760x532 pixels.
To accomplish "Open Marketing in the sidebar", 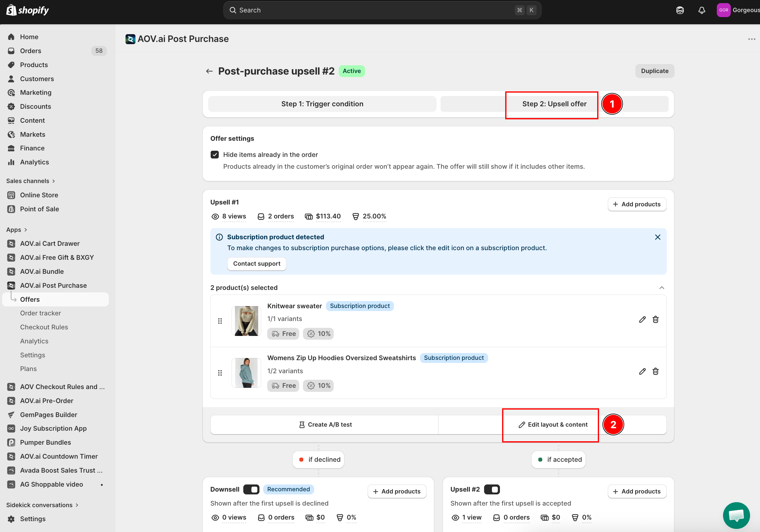I will click(x=55, y=92).
